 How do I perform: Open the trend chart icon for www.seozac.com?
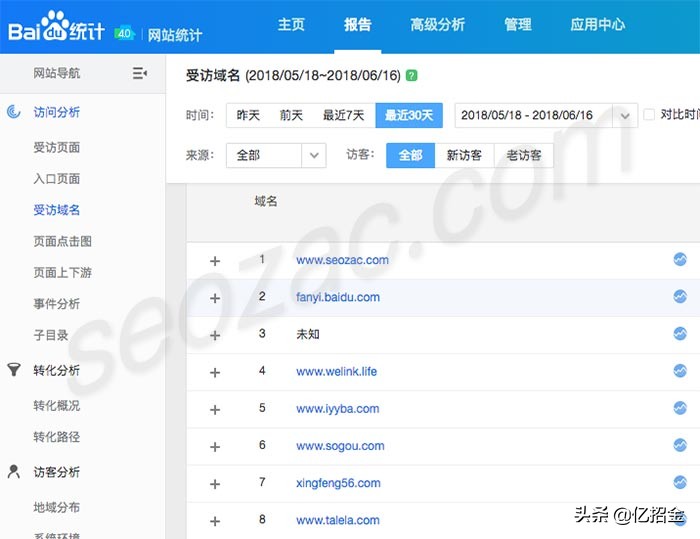point(680,260)
